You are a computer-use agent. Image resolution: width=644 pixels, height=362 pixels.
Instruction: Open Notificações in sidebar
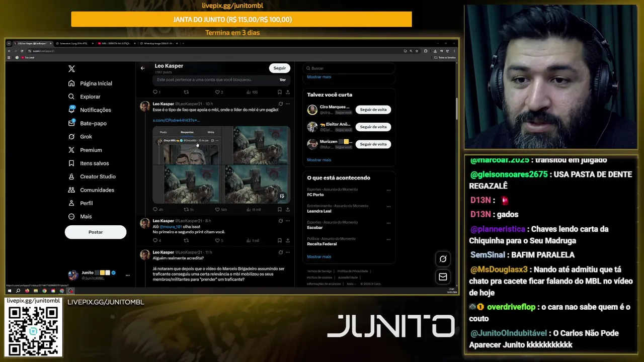(x=90, y=110)
